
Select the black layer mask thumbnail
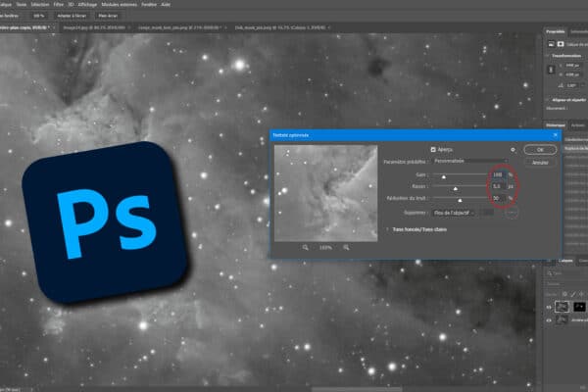pos(579,307)
